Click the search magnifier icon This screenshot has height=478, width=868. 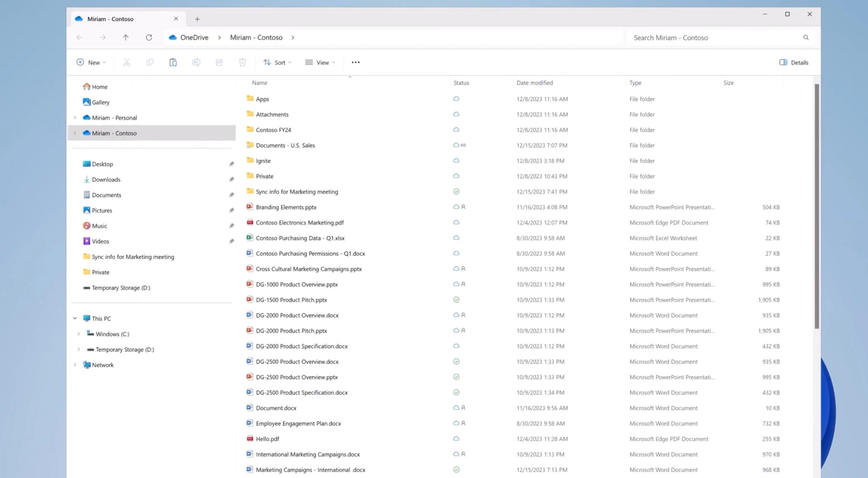pyautogui.click(x=806, y=37)
